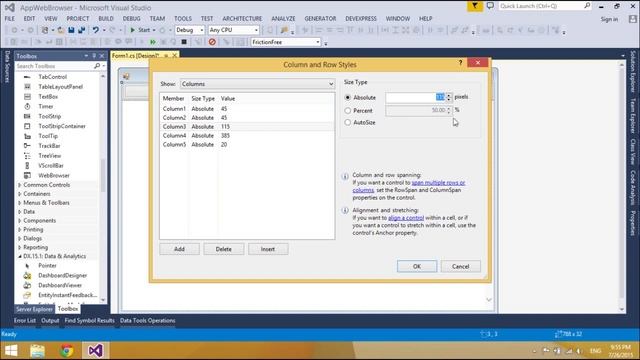Open the Error List tab
The height and width of the screenshot is (360, 640).
pyautogui.click(x=25, y=321)
